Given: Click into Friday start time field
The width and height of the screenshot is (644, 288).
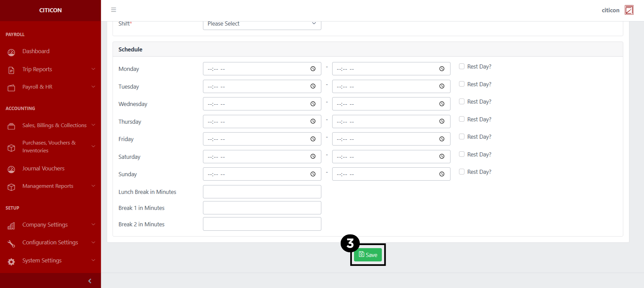Looking at the screenshot, I should (x=262, y=139).
